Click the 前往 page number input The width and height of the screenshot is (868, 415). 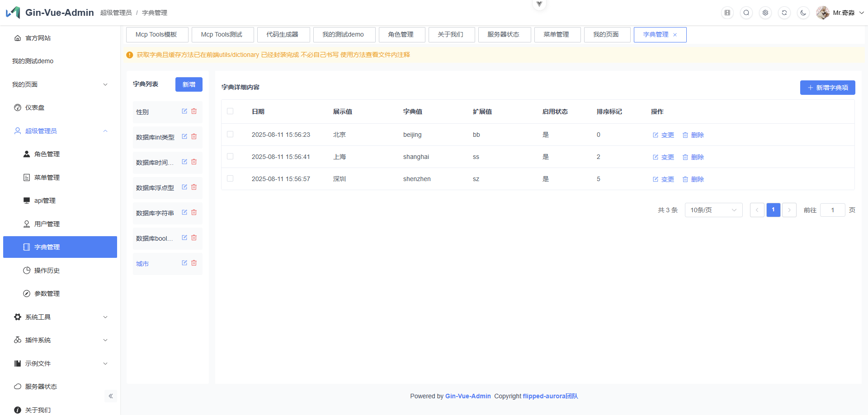click(833, 210)
